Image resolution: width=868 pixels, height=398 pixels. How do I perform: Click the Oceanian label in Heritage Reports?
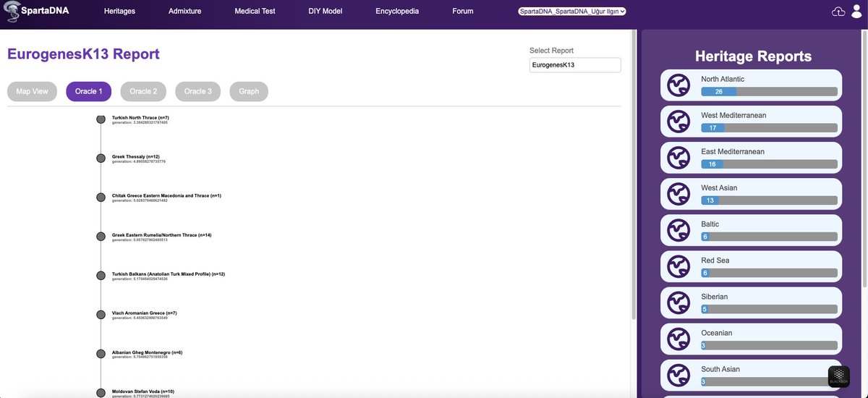pyautogui.click(x=716, y=333)
